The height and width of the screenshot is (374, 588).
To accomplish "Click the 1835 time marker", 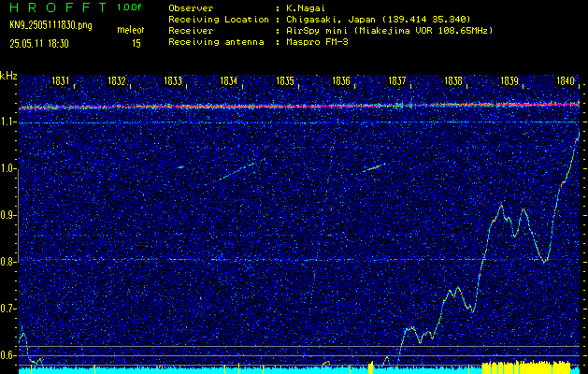I will pos(284,81).
